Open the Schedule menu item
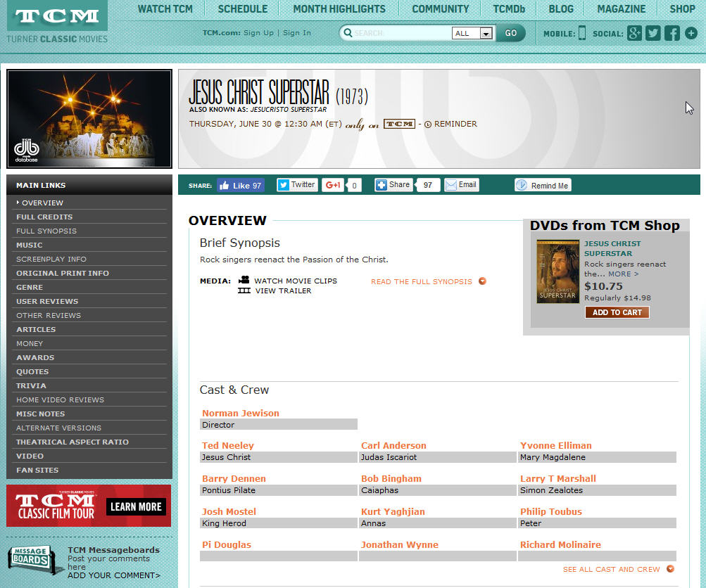Screen dimensions: 706x588 [x=242, y=9]
